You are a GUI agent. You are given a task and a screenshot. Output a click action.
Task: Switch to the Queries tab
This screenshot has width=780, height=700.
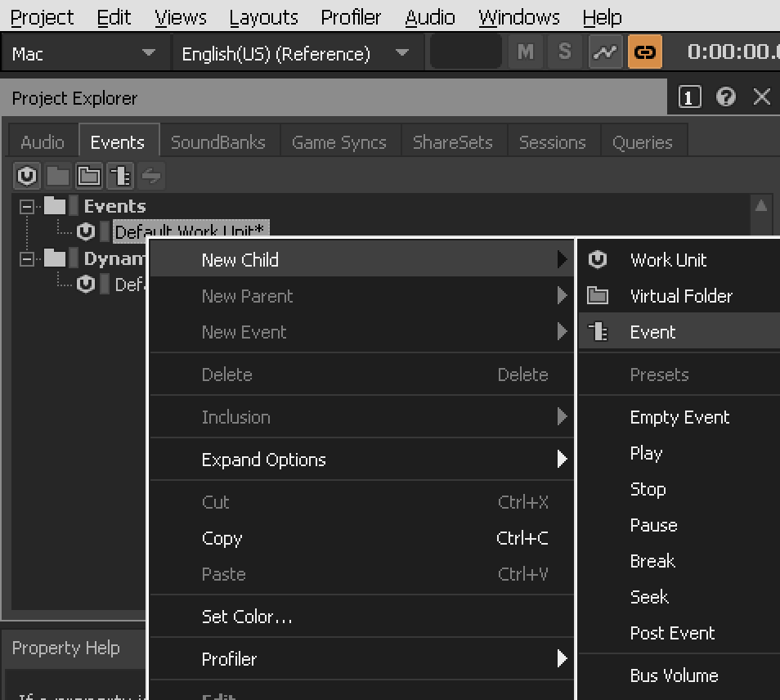[643, 142]
